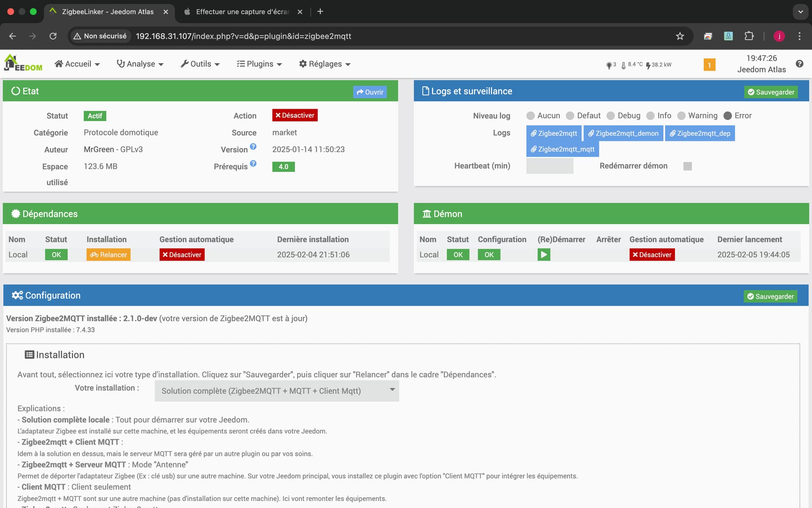Screen dimensions: 812x508
Task: Click the temperature summary showing 8.4 °C
Action: [x=632, y=65]
